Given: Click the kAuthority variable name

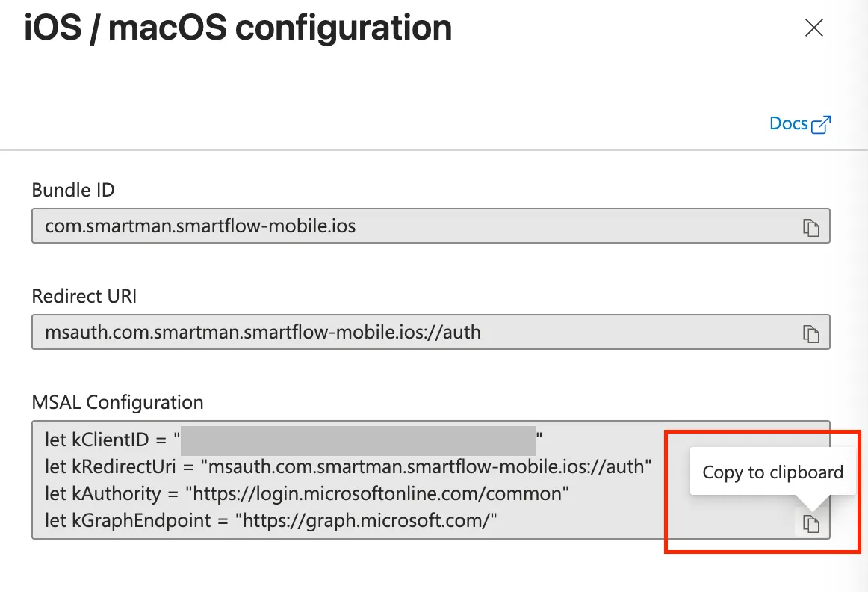Looking at the screenshot, I should 117,493.
